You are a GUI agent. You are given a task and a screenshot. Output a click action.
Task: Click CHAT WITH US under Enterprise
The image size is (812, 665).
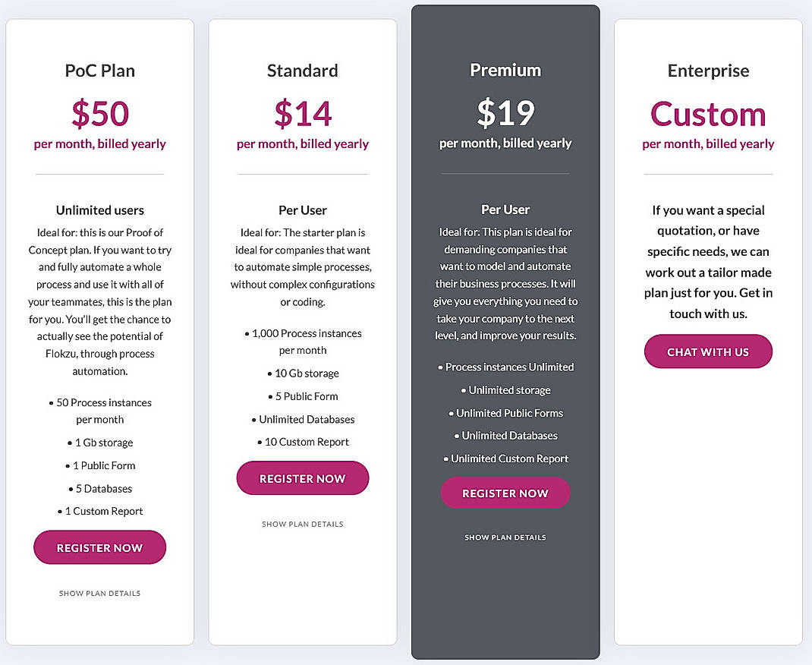[x=708, y=351]
